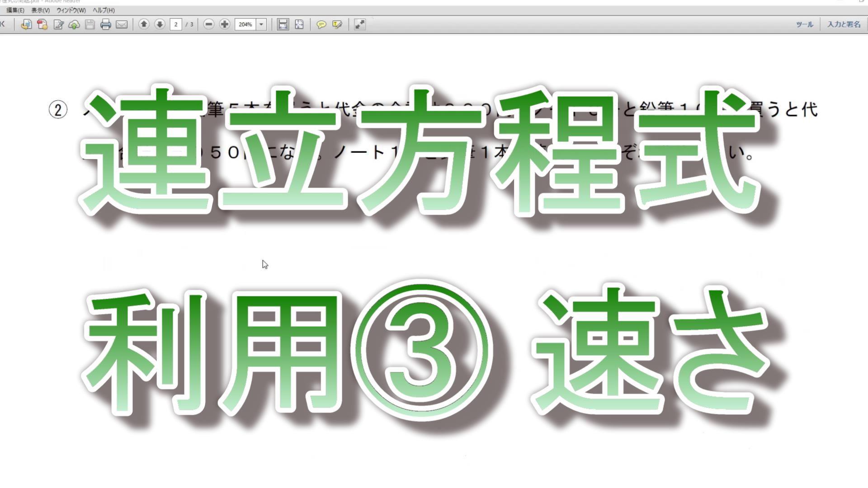This screenshot has width=868, height=488.
Task: Click the fit width scrolling icon
Action: (283, 24)
